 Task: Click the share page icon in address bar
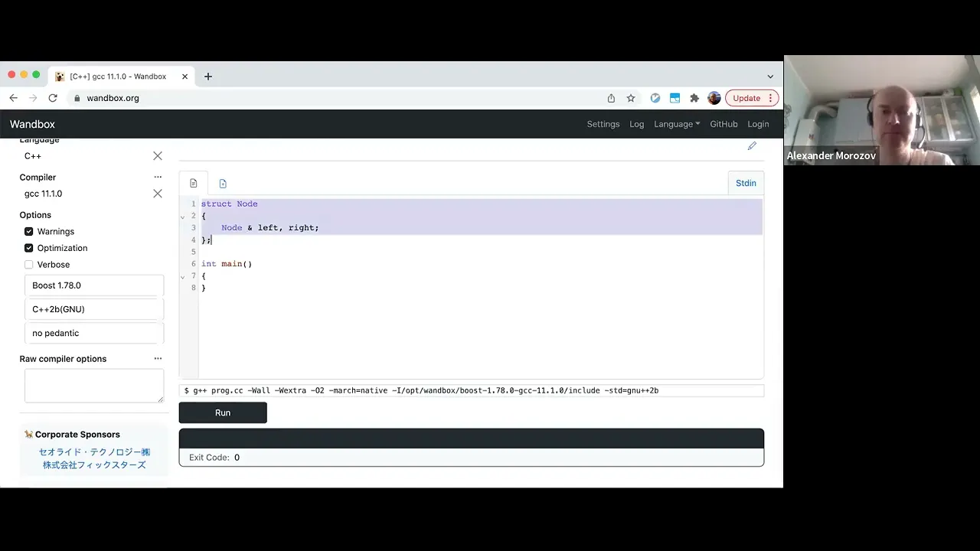(x=611, y=98)
